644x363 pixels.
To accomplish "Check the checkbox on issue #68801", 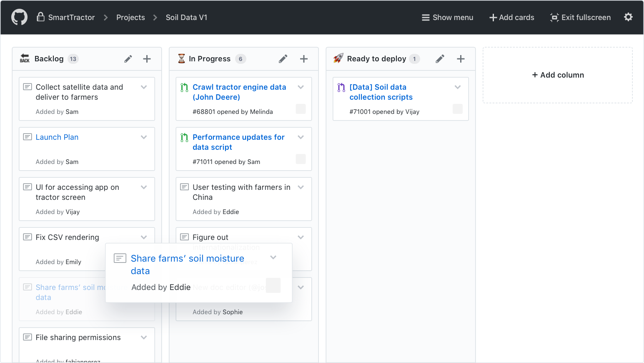I will [x=301, y=109].
